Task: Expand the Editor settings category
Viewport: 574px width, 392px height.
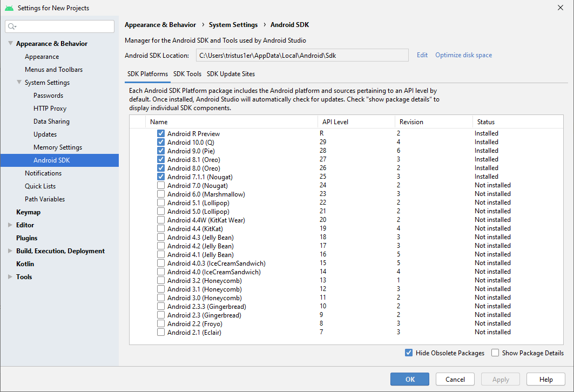Action: coord(10,225)
